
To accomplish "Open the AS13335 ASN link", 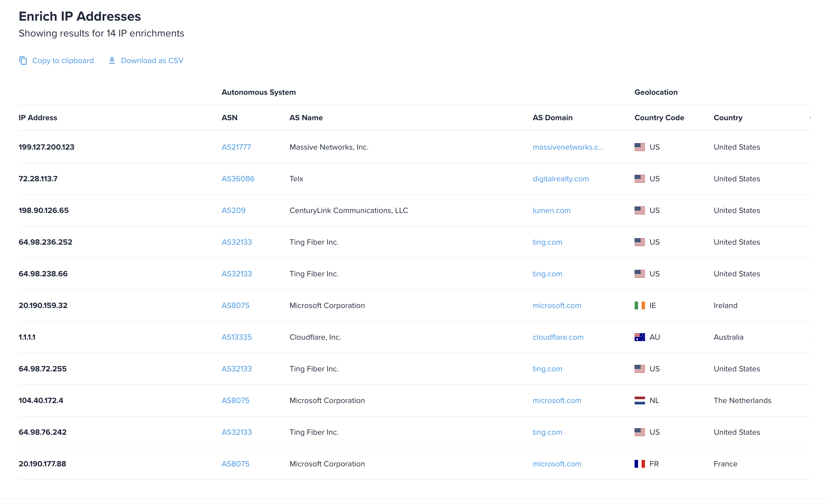I will [237, 337].
